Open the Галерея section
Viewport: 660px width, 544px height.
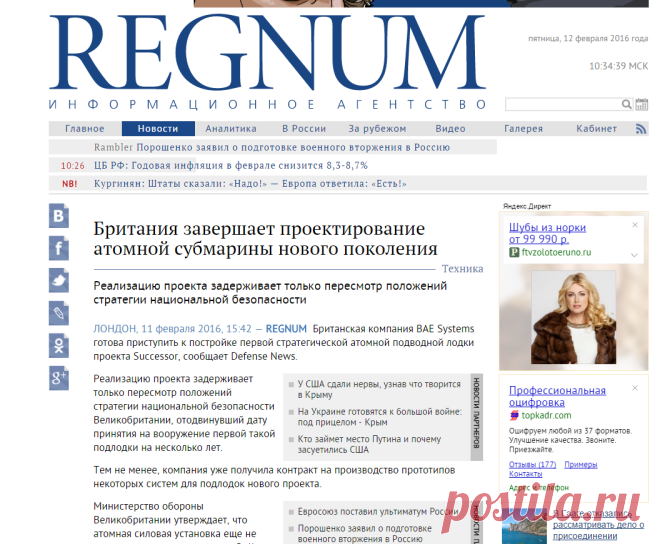(x=523, y=129)
